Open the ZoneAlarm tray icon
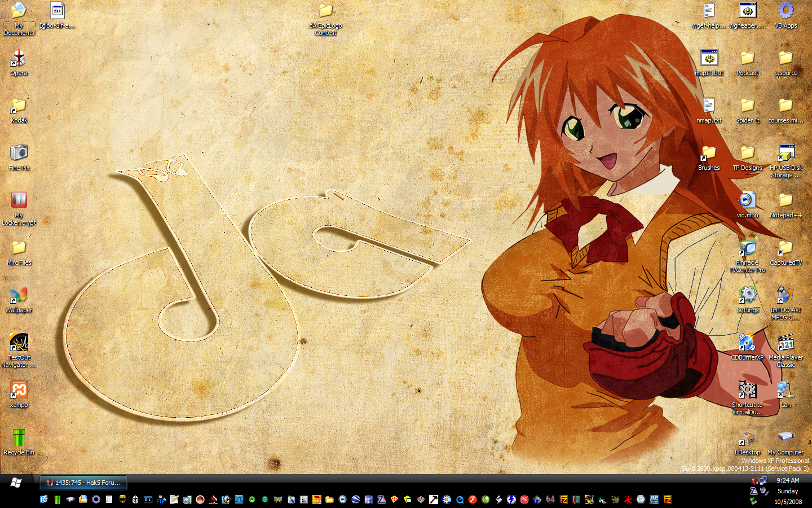The image size is (812, 508). (x=753, y=491)
